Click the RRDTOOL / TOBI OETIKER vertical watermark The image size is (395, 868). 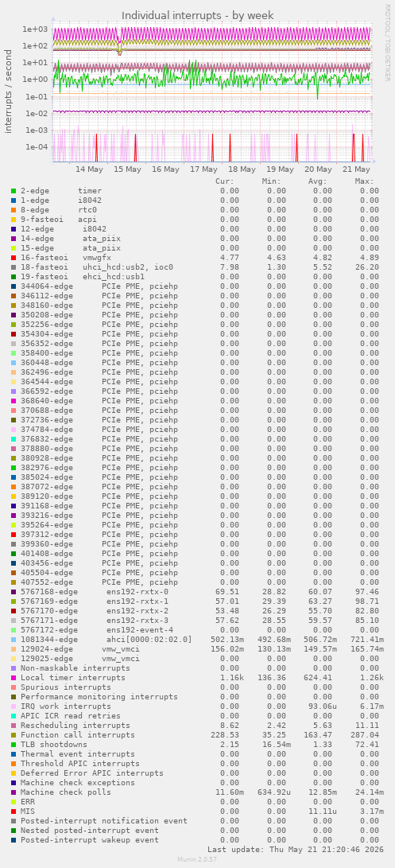point(387,43)
